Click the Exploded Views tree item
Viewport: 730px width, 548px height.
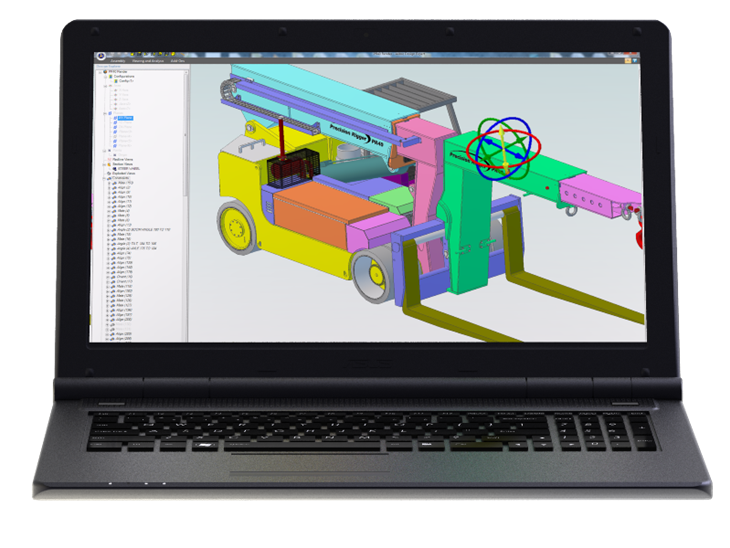[124, 173]
